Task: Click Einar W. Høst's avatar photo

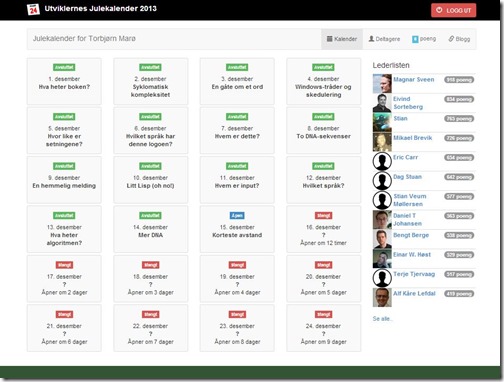Action: [x=382, y=259]
